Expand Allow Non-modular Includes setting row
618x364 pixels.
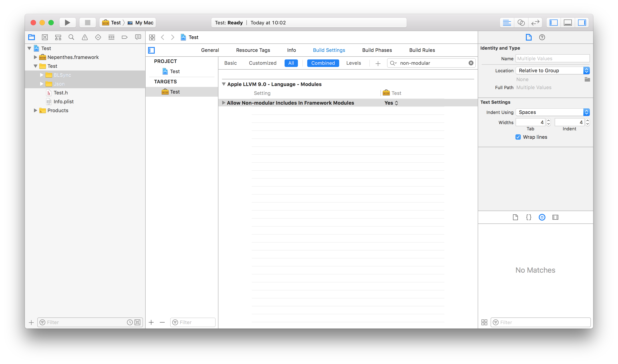tap(224, 103)
